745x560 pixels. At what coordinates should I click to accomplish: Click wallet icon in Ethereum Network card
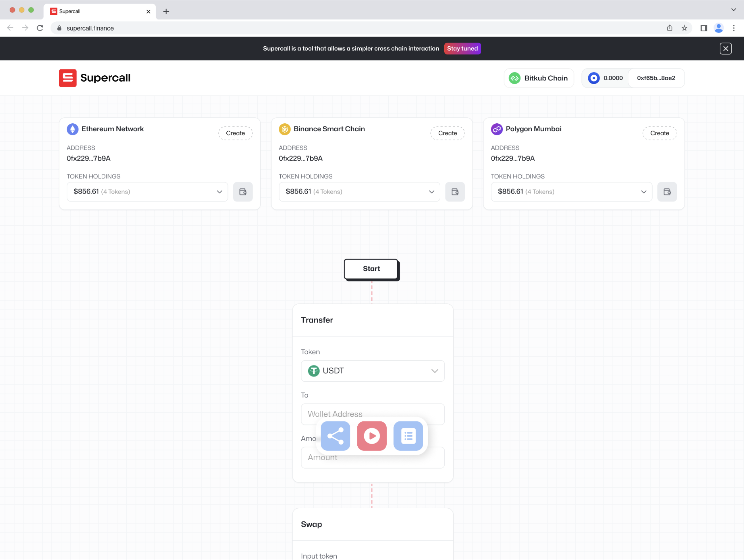(x=243, y=191)
